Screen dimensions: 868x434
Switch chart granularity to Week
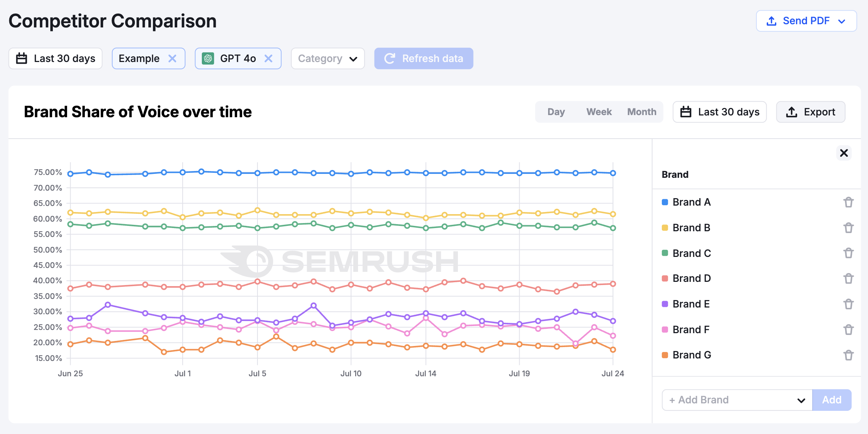point(599,112)
